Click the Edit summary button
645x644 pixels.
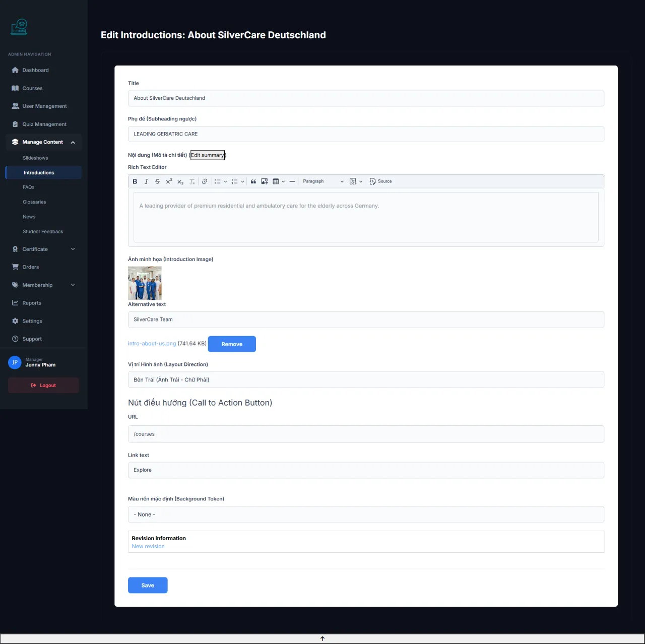[x=208, y=155]
